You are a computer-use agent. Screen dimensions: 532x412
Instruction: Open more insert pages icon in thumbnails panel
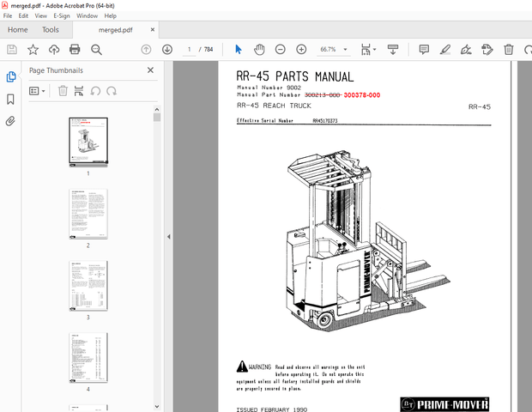[79, 91]
